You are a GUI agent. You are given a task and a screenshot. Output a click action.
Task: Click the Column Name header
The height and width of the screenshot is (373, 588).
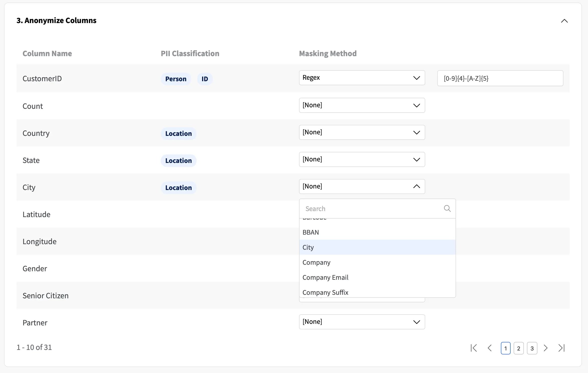[x=47, y=53]
